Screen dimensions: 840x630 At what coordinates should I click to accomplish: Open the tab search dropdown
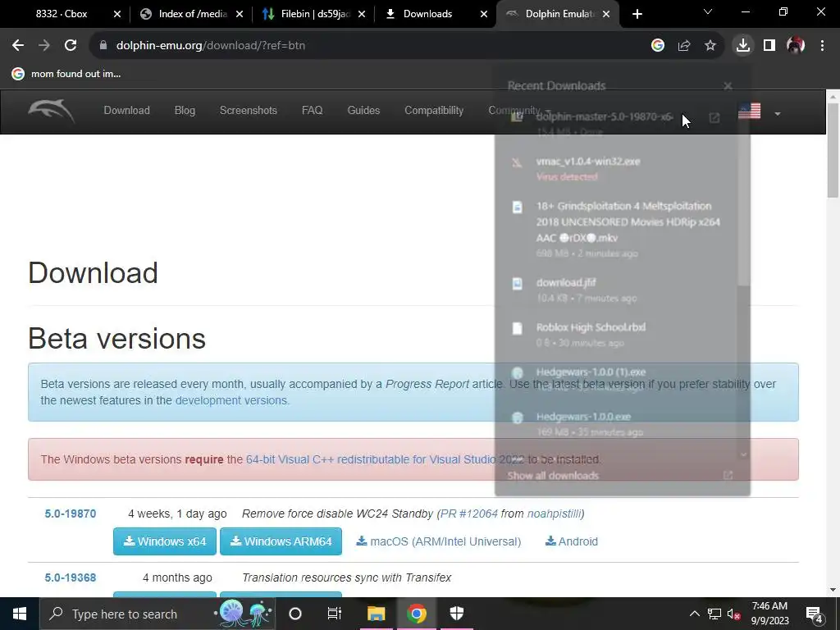pyautogui.click(x=708, y=11)
